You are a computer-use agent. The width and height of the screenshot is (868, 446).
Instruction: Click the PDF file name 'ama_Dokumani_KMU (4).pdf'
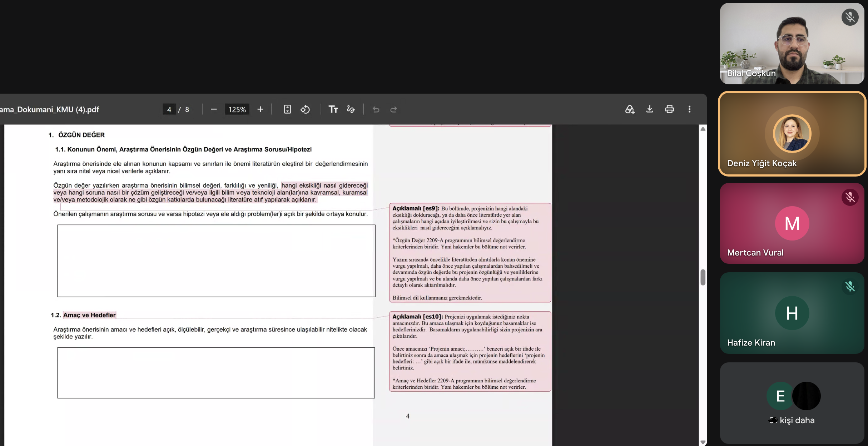(49, 109)
